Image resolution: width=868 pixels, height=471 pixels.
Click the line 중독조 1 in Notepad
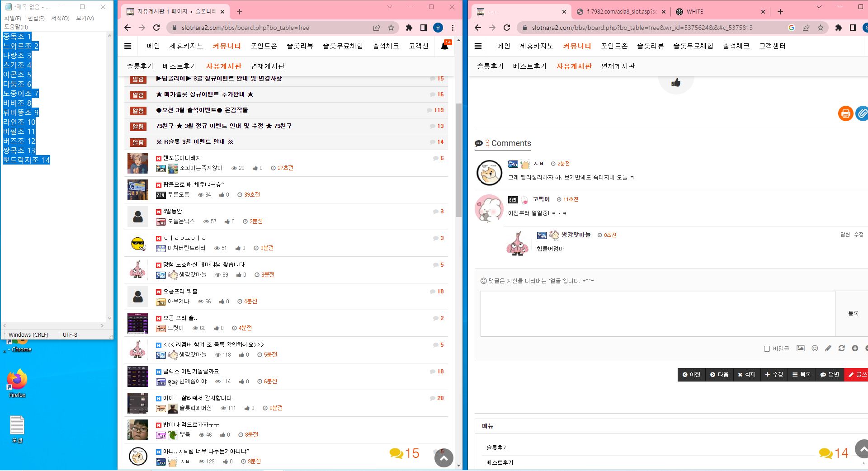click(17, 37)
